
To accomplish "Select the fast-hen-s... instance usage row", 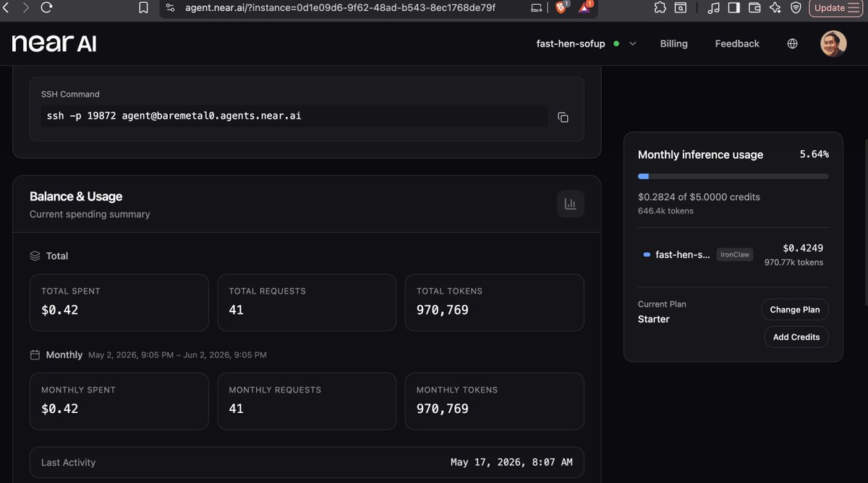I will point(733,255).
